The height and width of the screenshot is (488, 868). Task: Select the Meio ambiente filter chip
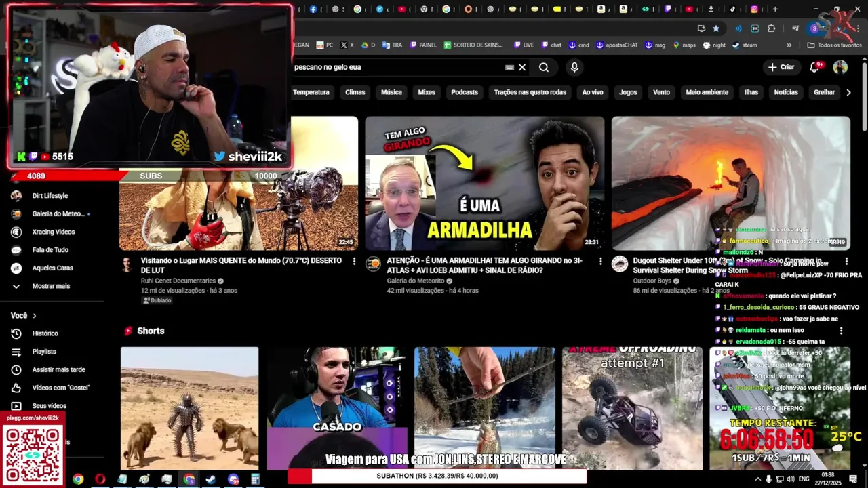pyautogui.click(x=707, y=92)
